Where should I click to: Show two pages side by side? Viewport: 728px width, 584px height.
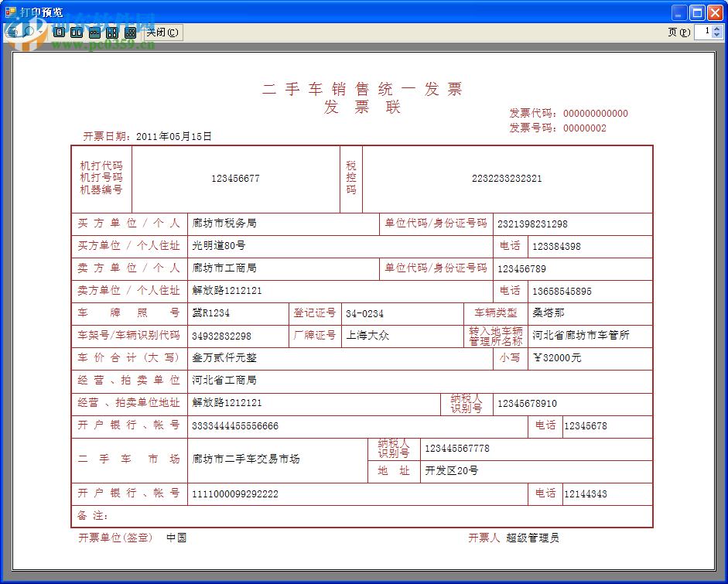click(x=77, y=32)
